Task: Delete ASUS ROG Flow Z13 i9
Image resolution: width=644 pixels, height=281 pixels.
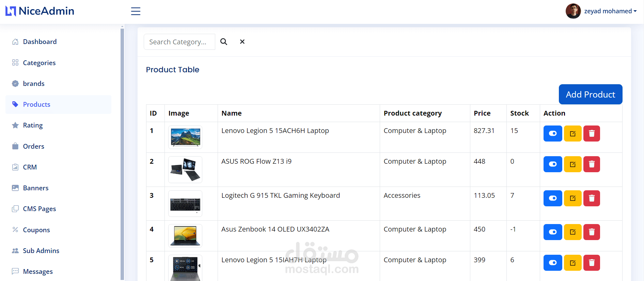Action: pos(592,164)
